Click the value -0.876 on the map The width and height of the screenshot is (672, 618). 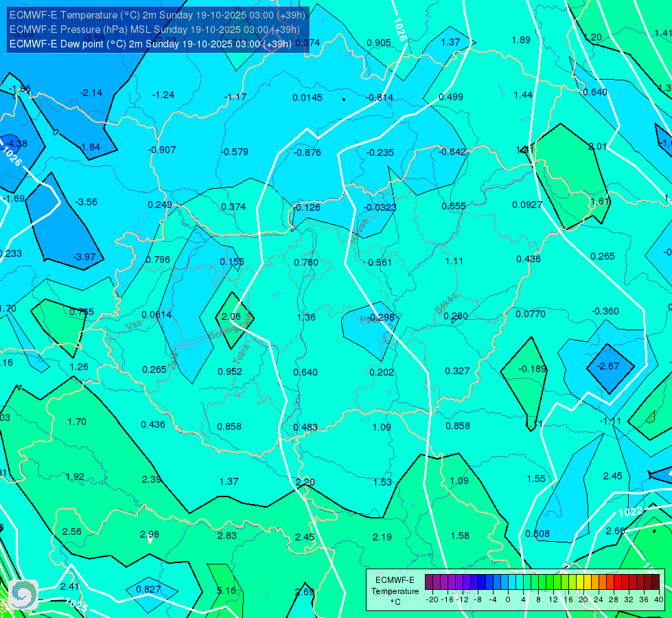(308, 152)
